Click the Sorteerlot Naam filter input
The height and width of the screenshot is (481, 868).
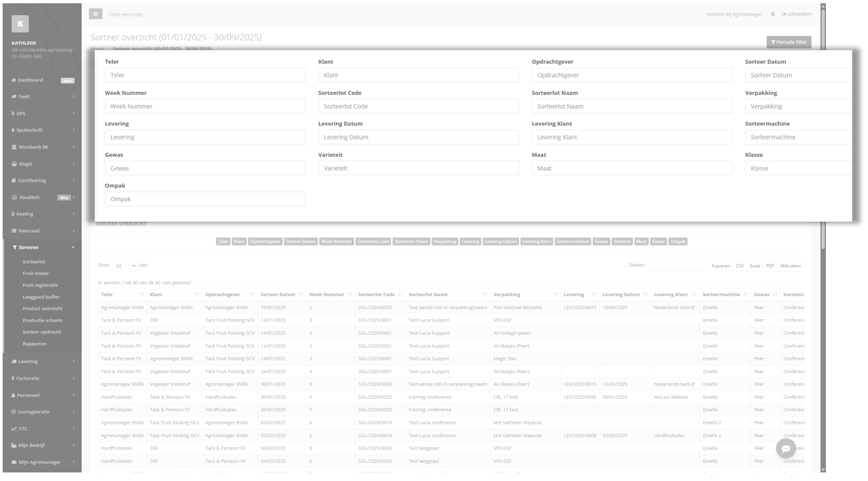point(632,106)
